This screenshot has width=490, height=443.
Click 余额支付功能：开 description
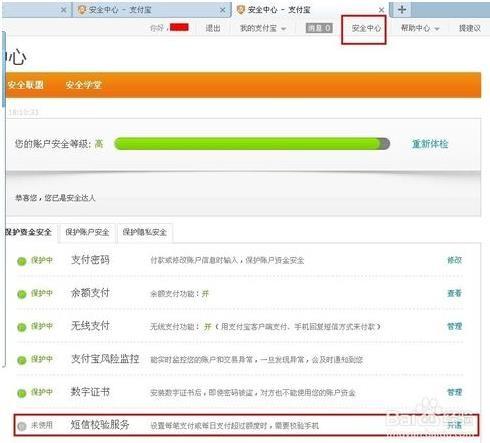tap(179, 294)
